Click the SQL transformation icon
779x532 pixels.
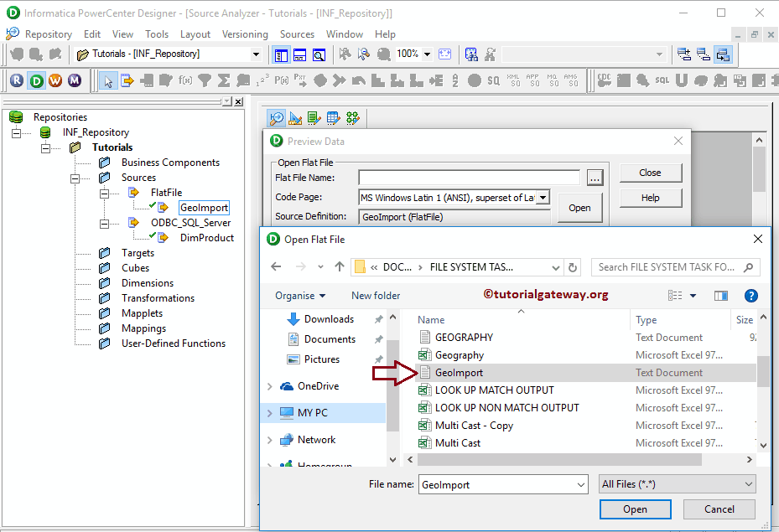(x=662, y=80)
